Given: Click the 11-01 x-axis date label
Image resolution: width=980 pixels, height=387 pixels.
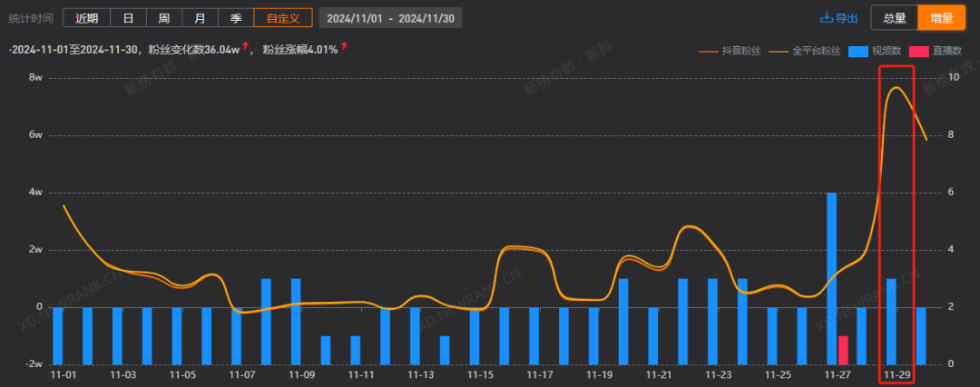Looking at the screenshot, I should tap(64, 375).
